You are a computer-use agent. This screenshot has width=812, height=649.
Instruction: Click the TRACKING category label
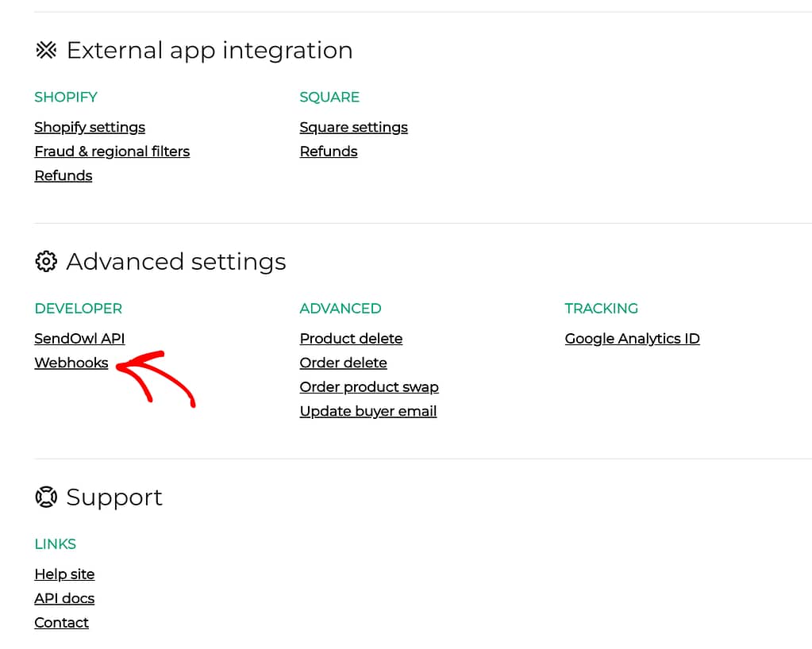[x=601, y=309]
